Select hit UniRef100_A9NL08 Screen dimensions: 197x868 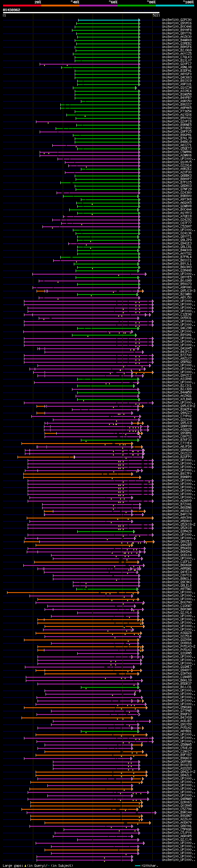pyautogui.click(x=177, y=67)
